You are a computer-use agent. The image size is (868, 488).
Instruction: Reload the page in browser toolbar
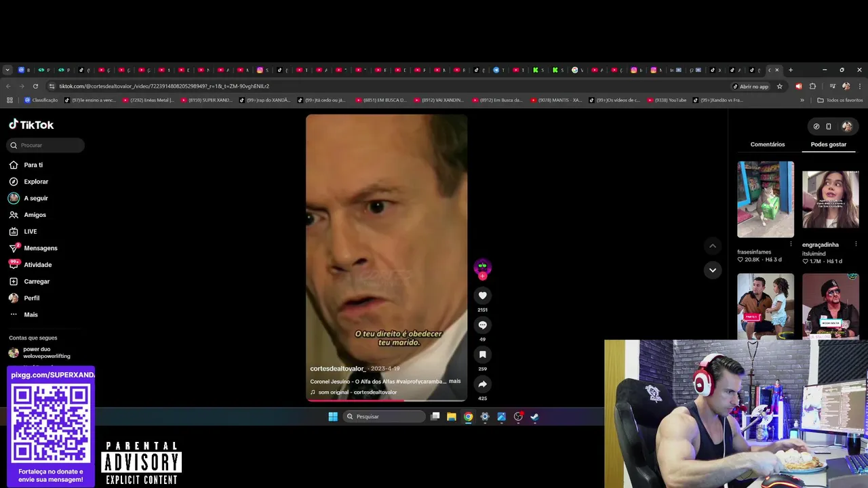(x=35, y=86)
